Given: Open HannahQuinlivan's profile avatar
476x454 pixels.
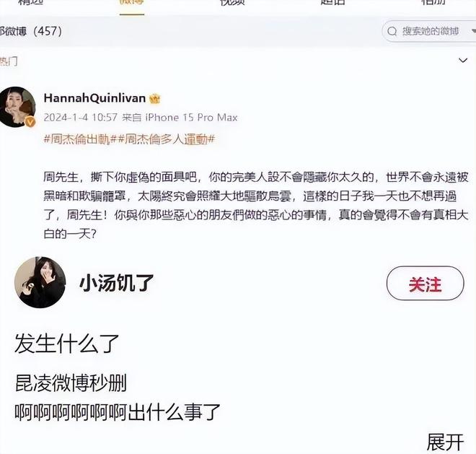Looking at the screenshot, I should [x=17, y=107].
